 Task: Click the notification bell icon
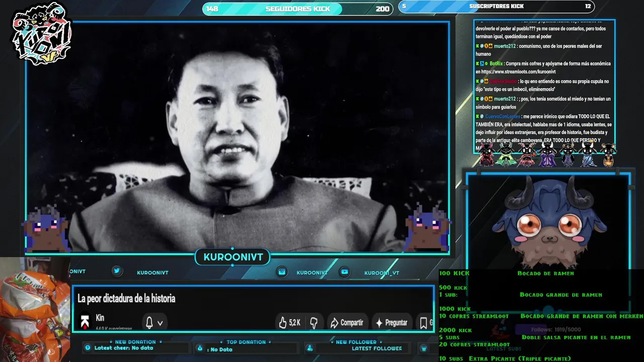tap(149, 322)
